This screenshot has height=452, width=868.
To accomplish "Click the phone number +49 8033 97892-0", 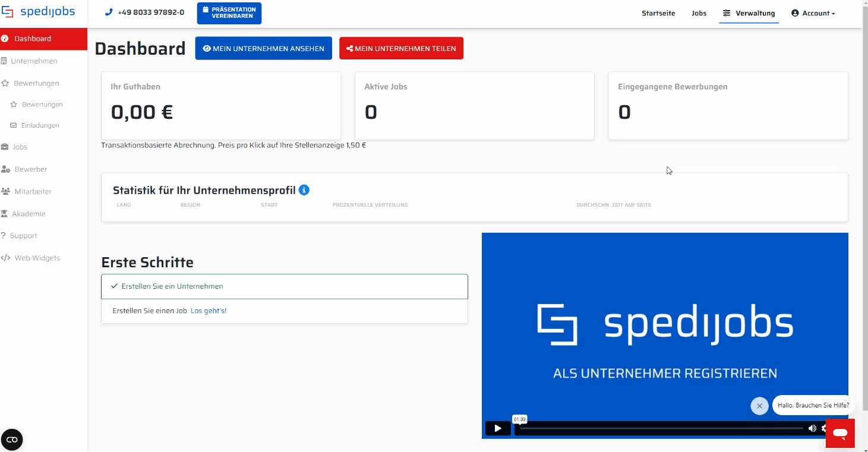I will (x=151, y=12).
